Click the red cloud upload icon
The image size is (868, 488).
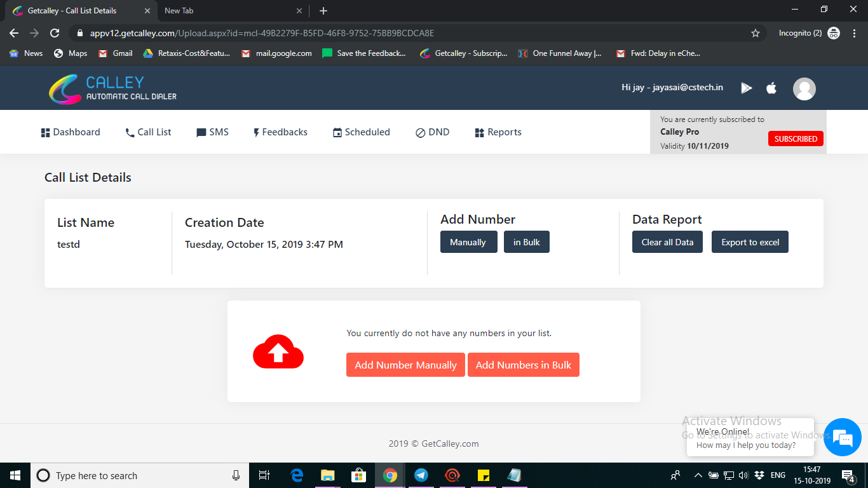(278, 351)
